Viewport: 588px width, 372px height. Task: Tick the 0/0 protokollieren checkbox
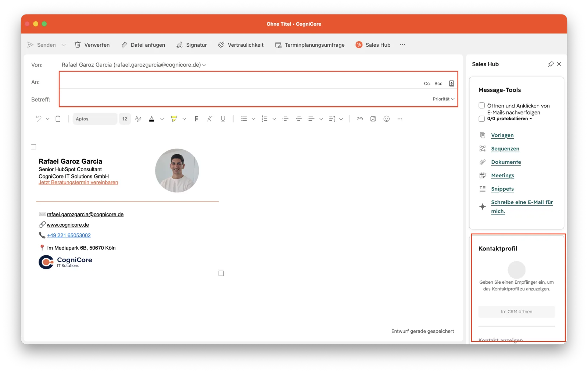(x=481, y=119)
